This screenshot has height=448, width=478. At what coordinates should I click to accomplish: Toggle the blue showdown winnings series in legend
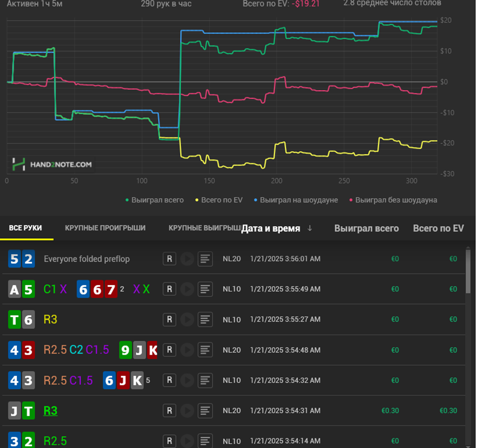pos(296,200)
